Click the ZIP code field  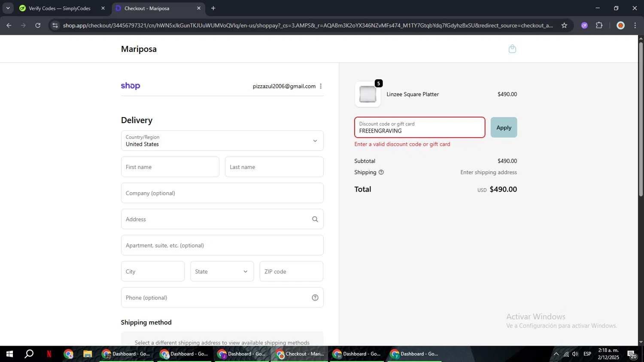pos(291,271)
